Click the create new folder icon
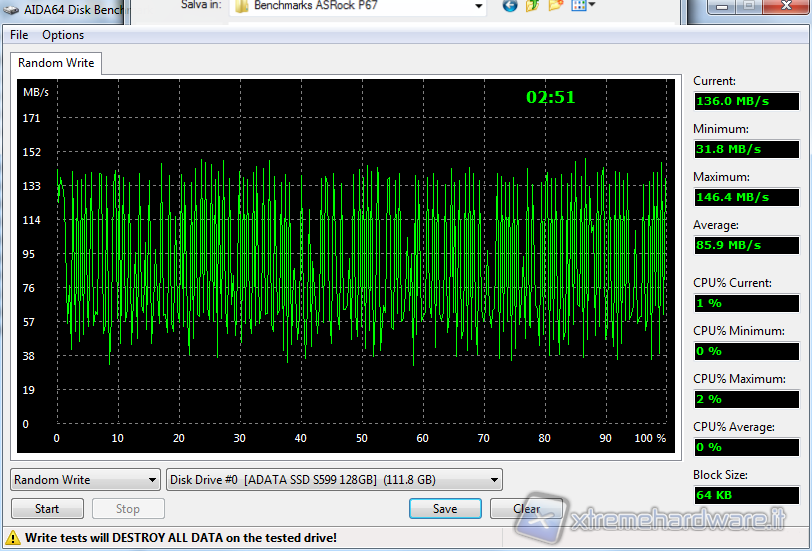 [555, 5]
